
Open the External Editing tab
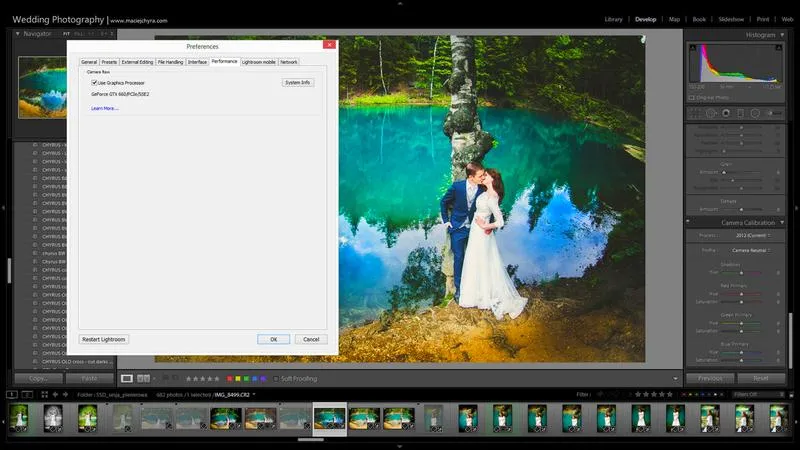(x=137, y=62)
